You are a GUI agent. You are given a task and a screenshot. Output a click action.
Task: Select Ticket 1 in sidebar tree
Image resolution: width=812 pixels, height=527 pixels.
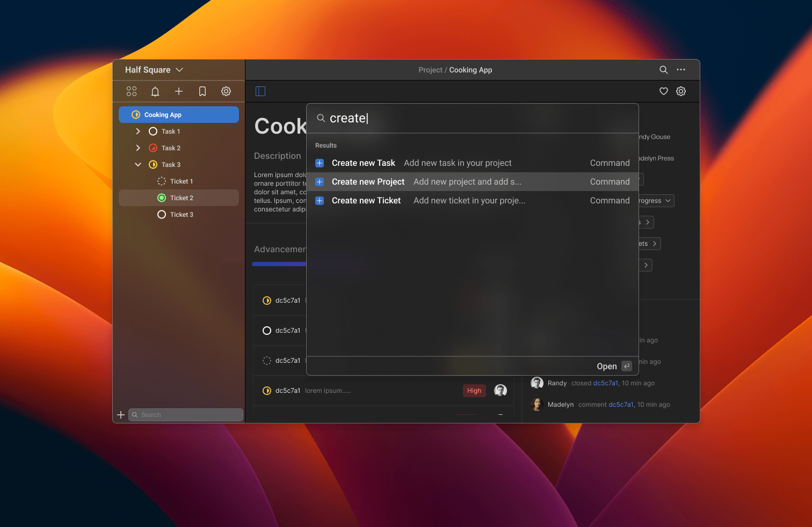coord(179,181)
